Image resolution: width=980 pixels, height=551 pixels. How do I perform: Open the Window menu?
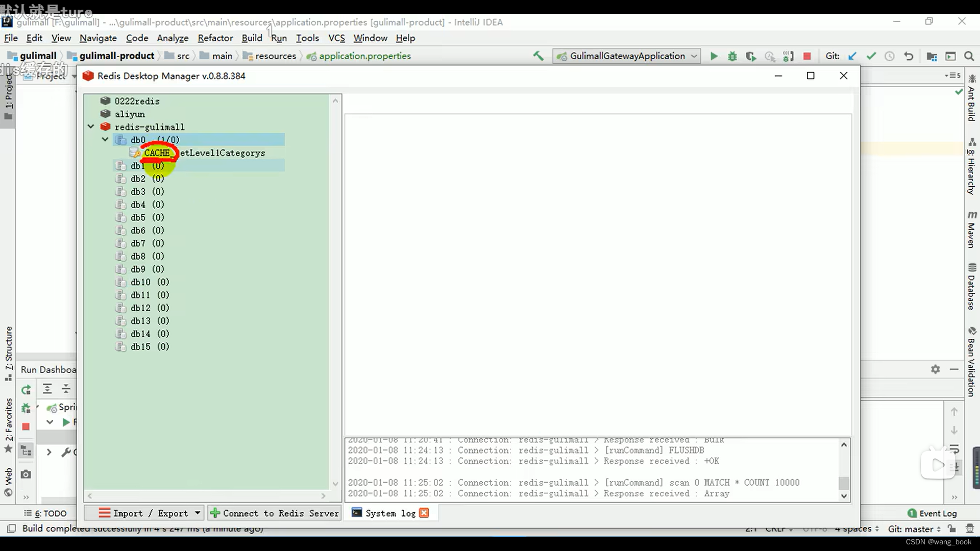pos(370,38)
